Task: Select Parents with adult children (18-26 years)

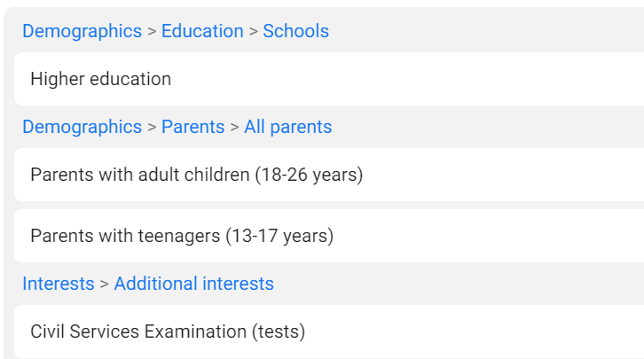Action: pos(329,175)
